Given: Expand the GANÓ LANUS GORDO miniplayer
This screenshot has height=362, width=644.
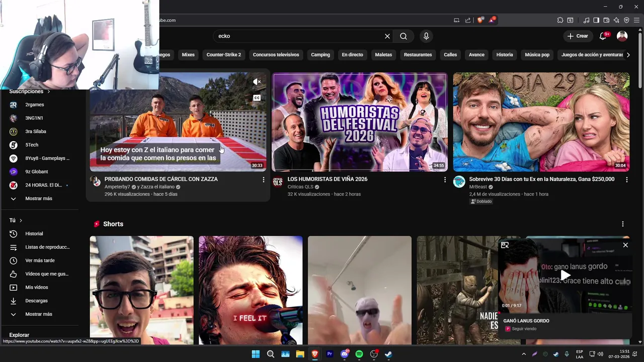Looking at the screenshot, I should coord(505,245).
